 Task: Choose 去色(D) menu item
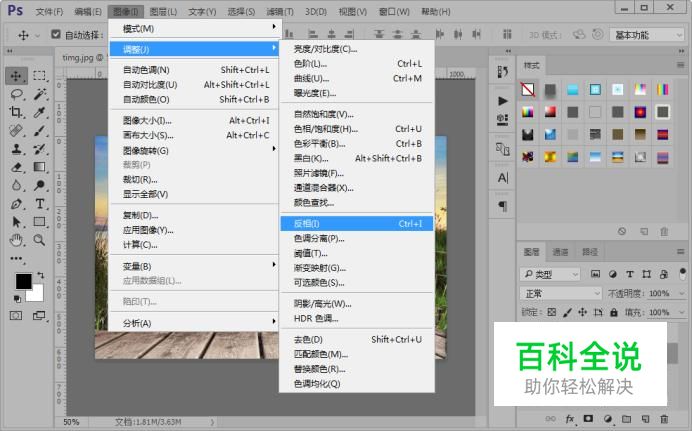(357, 339)
